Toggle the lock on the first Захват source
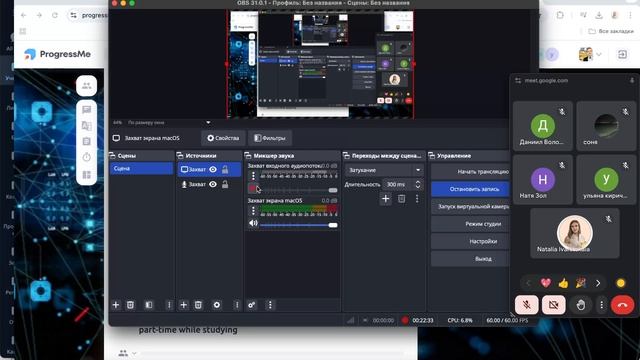640x360 pixels. [225, 169]
